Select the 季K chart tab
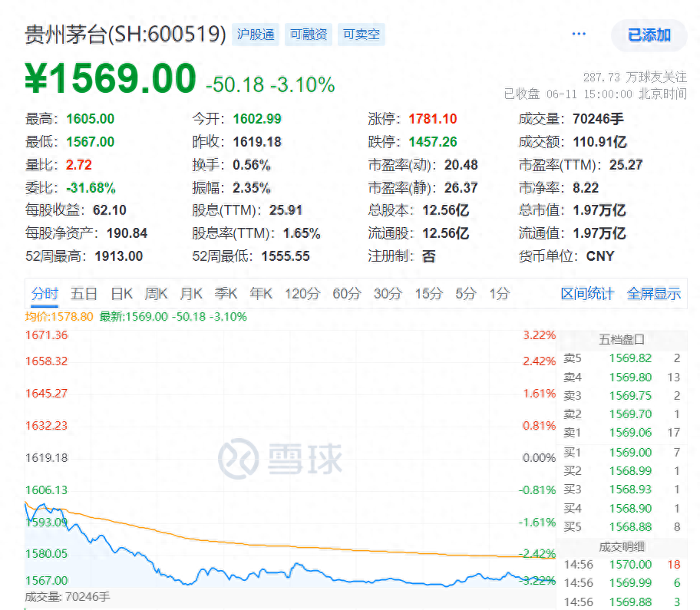This screenshot has height=610, width=700. pos(226,294)
